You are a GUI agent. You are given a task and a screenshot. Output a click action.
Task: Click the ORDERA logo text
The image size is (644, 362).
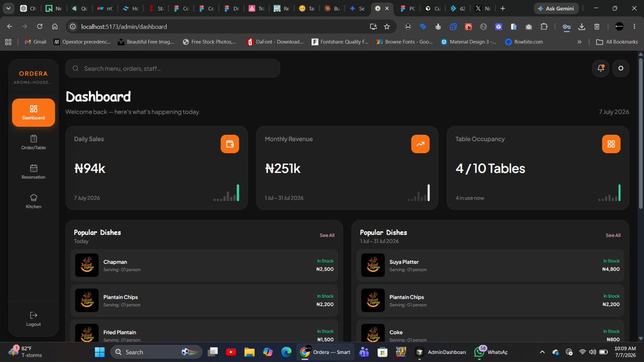point(33,73)
